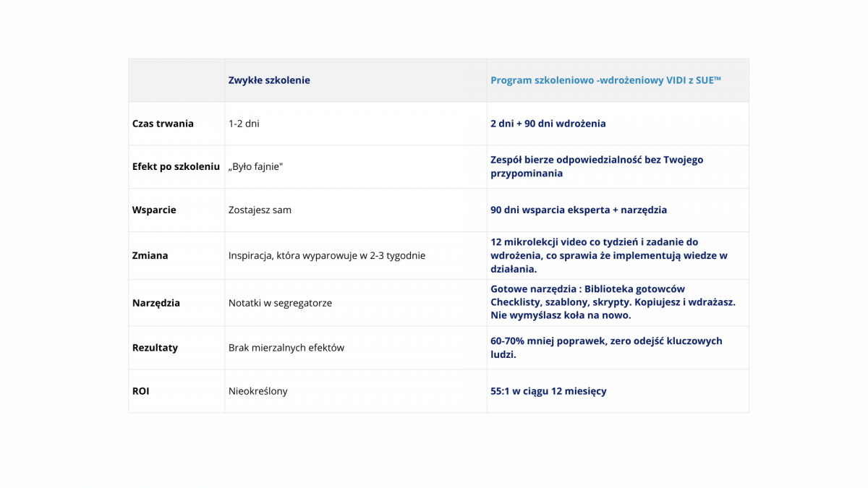Select the 'Zmiana' row label
This screenshot has height=488, width=868.
tap(150, 255)
